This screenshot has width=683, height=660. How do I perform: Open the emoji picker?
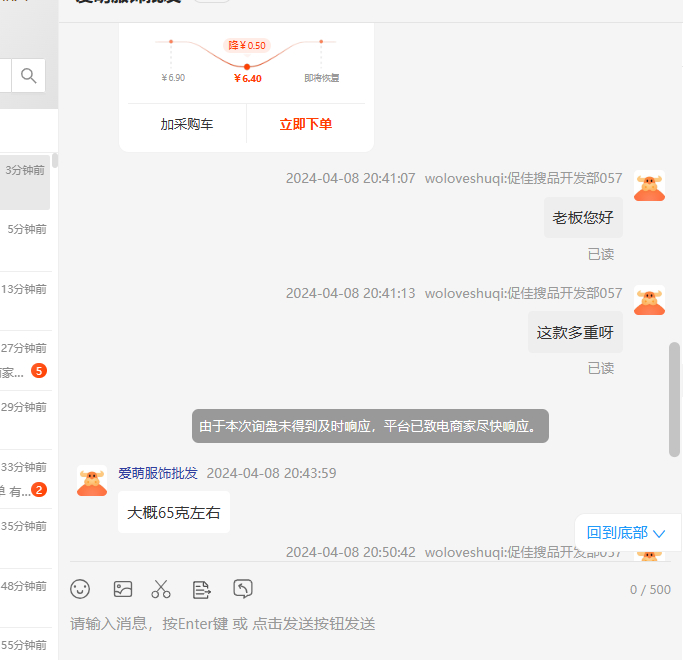click(80, 589)
